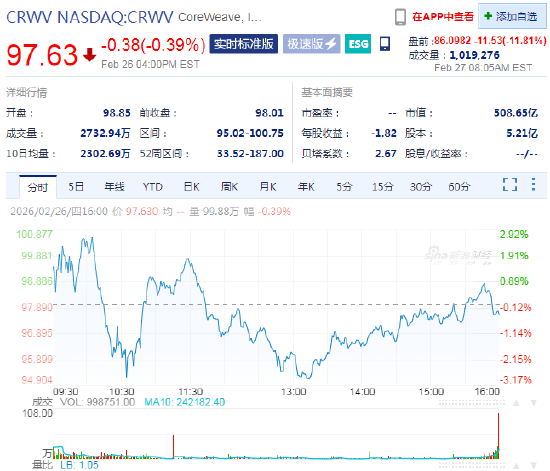Click the mobile phone icon beside 在APP中查看
Viewport: 550px width, 471px height.
pyautogui.click(x=400, y=17)
